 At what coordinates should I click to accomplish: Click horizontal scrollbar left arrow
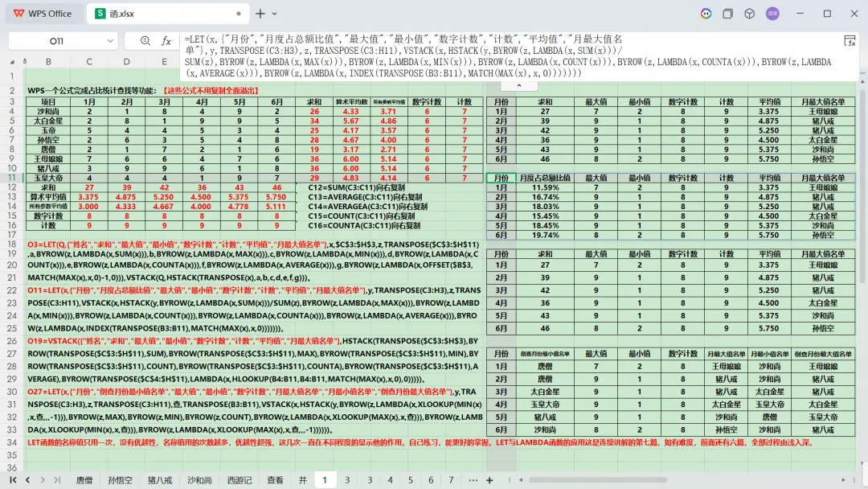pyautogui.click(x=521, y=480)
